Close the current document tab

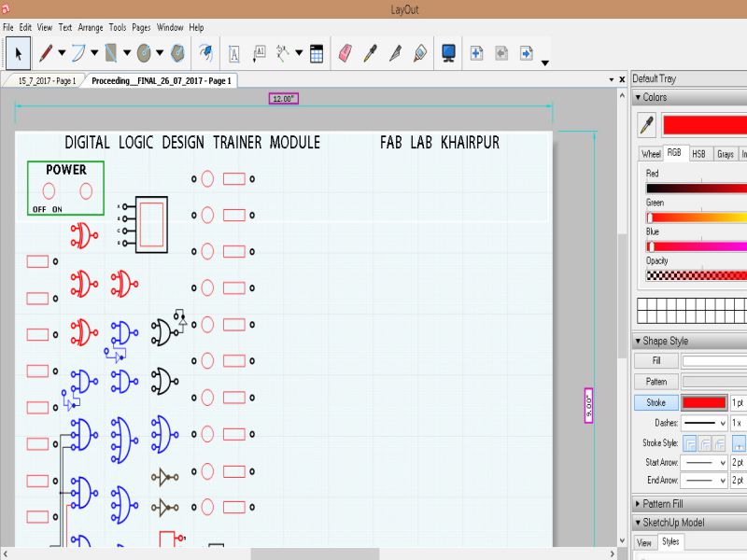(622, 79)
